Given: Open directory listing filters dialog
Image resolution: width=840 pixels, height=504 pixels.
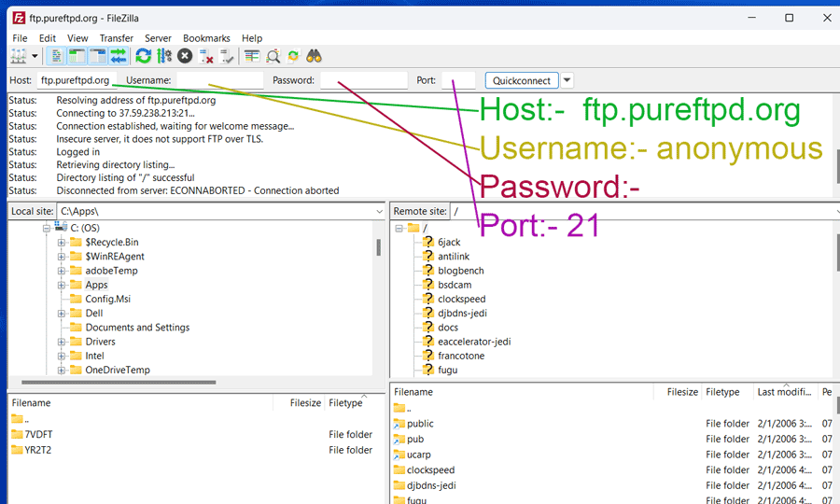Looking at the screenshot, I should point(252,56).
